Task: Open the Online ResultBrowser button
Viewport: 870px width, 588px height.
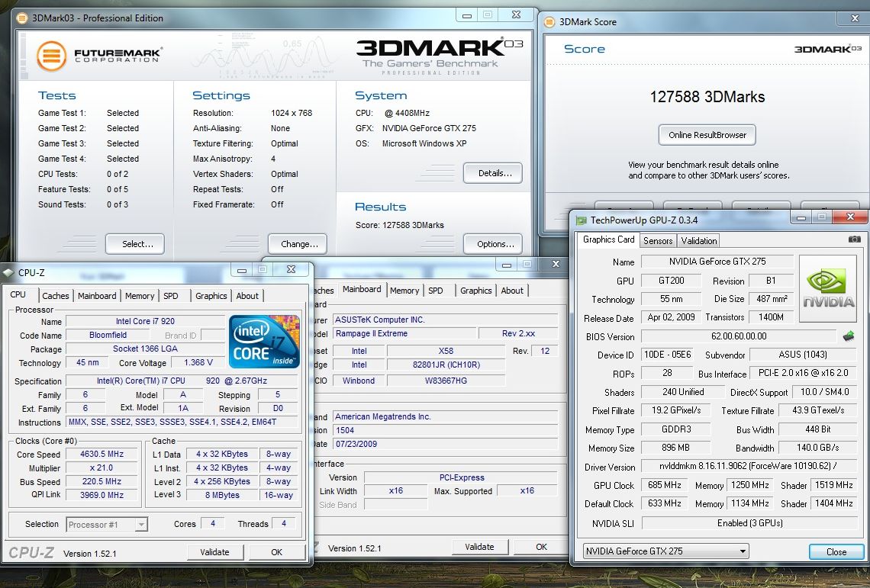Action: click(x=707, y=135)
